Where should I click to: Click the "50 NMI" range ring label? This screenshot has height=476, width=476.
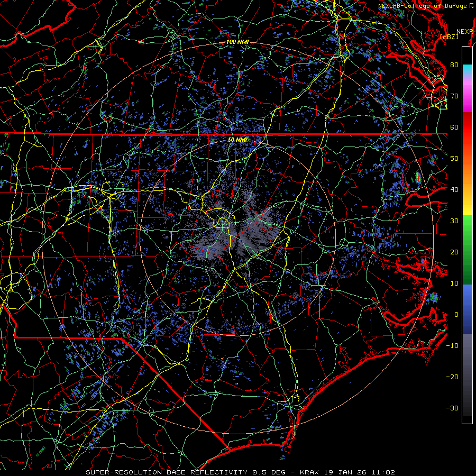click(x=237, y=140)
